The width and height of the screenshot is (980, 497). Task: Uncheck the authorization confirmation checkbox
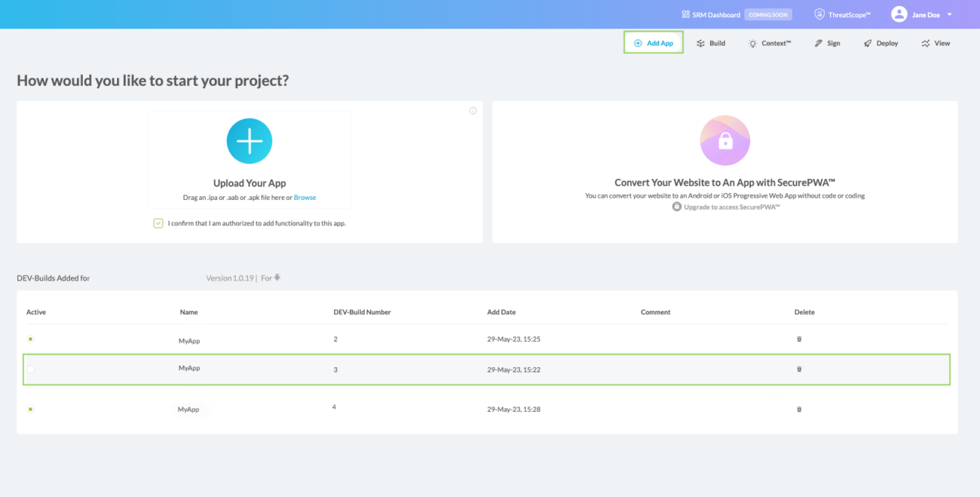click(158, 223)
